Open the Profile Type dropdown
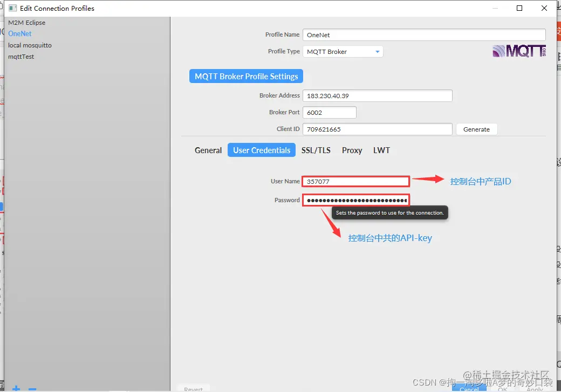Viewport: 561px width, 392px height. (x=343, y=52)
